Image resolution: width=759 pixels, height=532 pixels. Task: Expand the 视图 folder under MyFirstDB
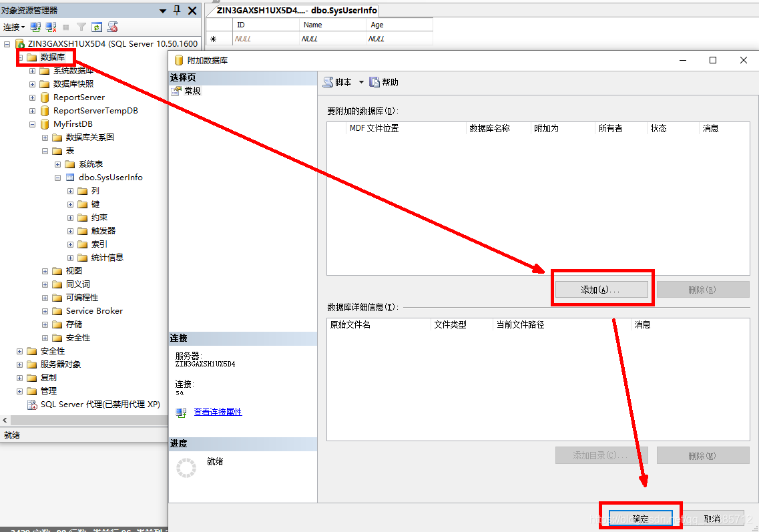[44, 270]
